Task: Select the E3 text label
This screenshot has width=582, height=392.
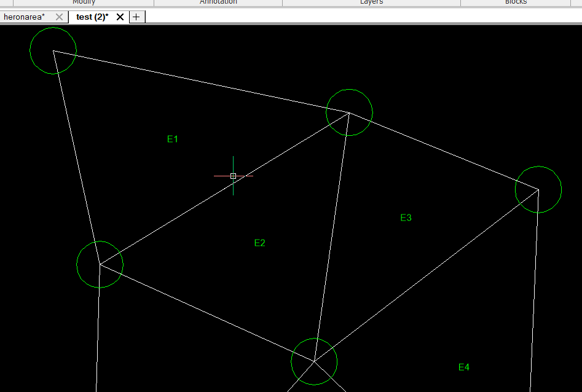Action: pyautogui.click(x=406, y=218)
